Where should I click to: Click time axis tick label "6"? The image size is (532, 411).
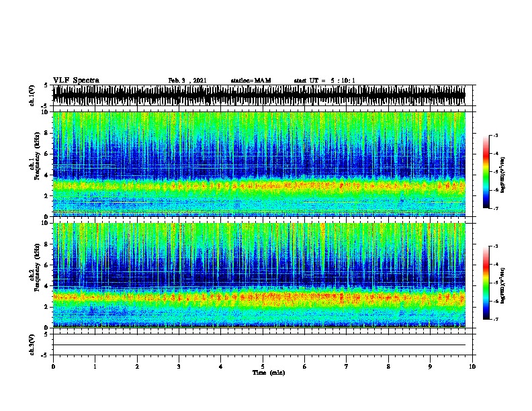coord(305,367)
